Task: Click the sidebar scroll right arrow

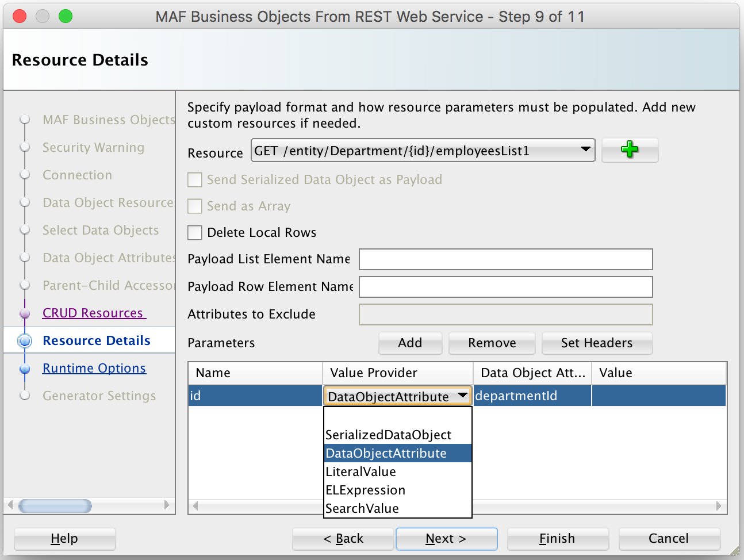Action: [x=167, y=505]
